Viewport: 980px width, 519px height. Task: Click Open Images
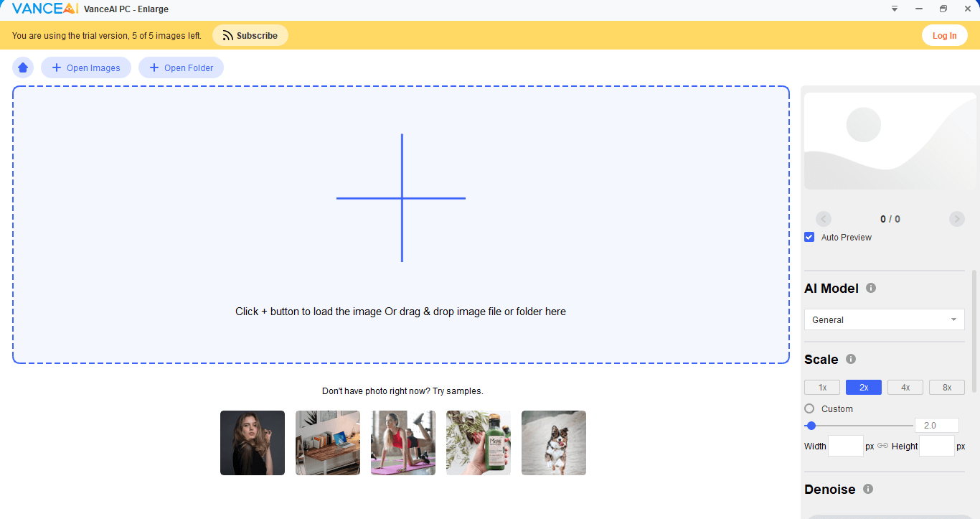pyautogui.click(x=85, y=67)
